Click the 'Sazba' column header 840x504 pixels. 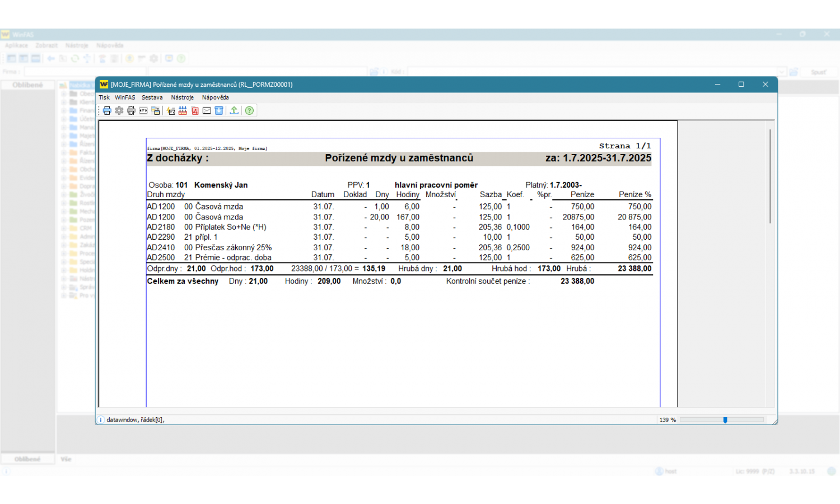[x=491, y=194]
